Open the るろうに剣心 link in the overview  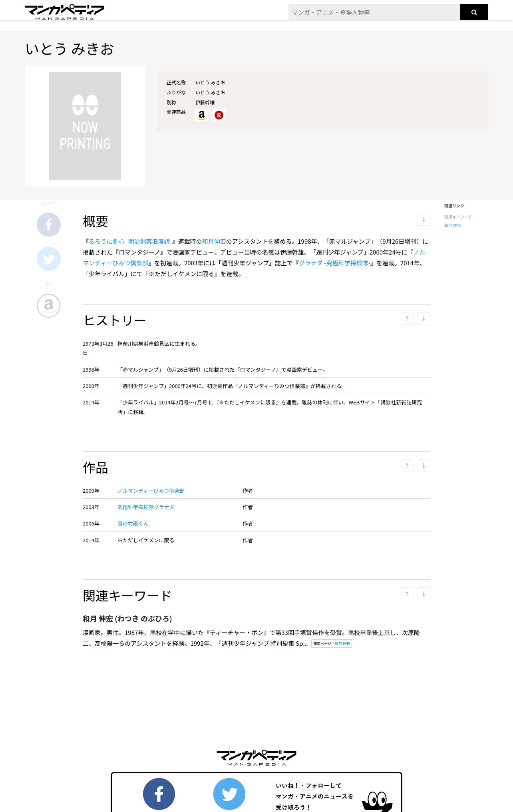(130, 241)
